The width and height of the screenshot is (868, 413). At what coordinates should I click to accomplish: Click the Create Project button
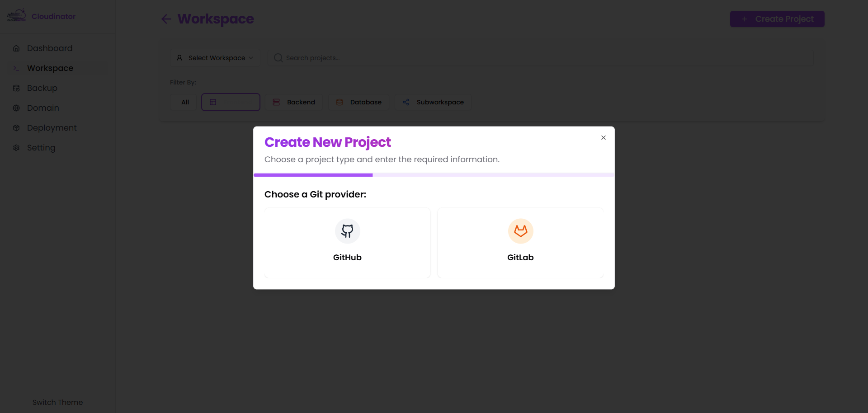click(x=777, y=19)
